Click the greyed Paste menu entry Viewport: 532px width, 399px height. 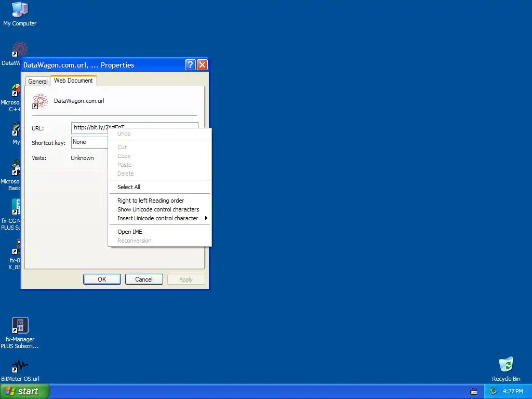pyautogui.click(x=159, y=165)
